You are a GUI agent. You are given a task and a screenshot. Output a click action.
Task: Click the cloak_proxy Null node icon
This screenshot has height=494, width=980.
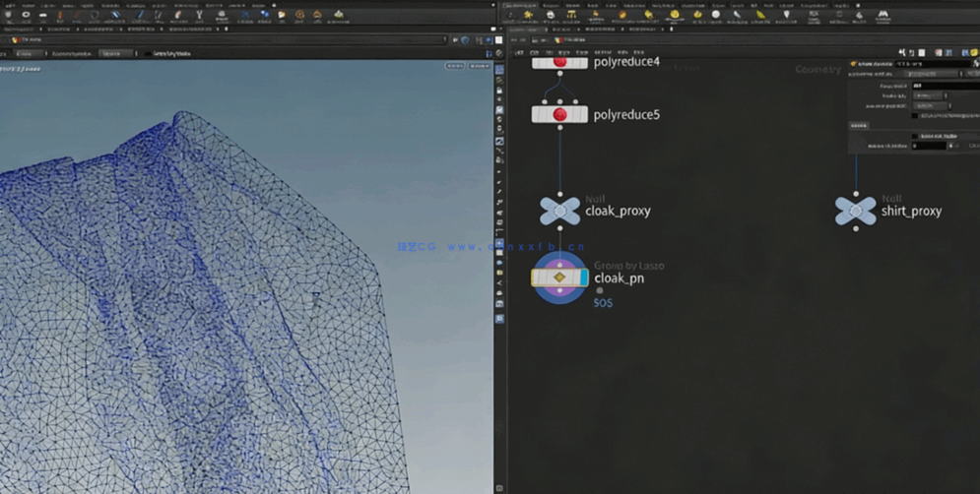[559, 211]
